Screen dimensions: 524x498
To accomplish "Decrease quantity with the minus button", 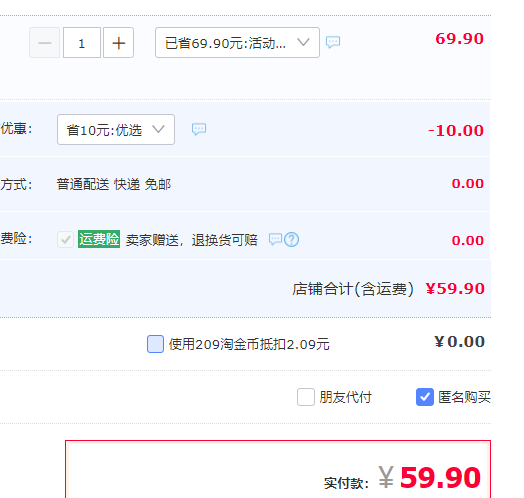I will (44, 43).
